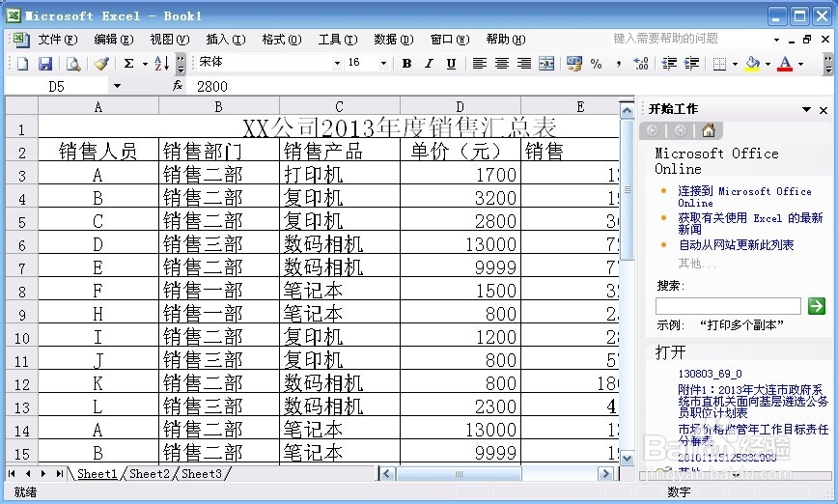Open the AutoSum dropdown arrow
The width and height of the screenshot is (838, 504).
click(x=145, y=64)
